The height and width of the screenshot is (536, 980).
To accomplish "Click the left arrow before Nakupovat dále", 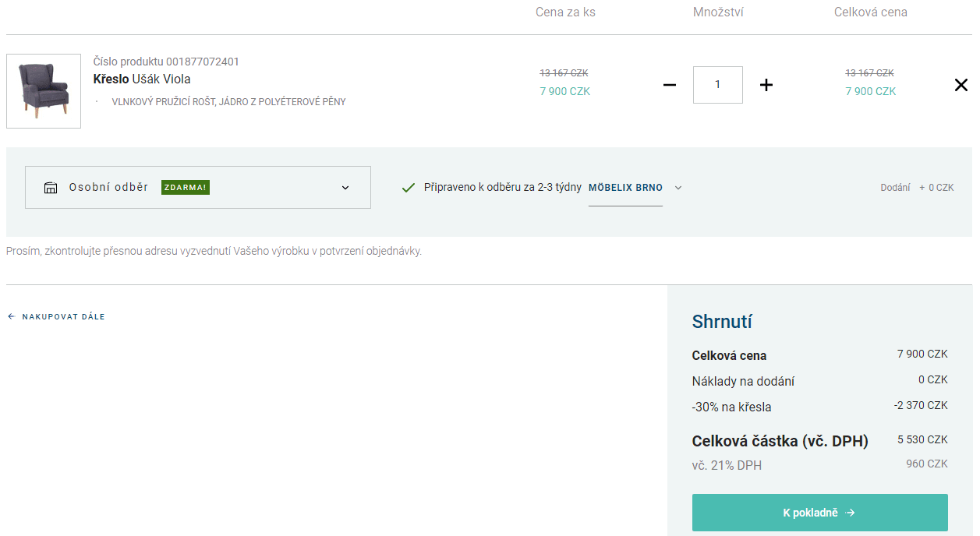I will pyautogui.click(x=11, y=317).
